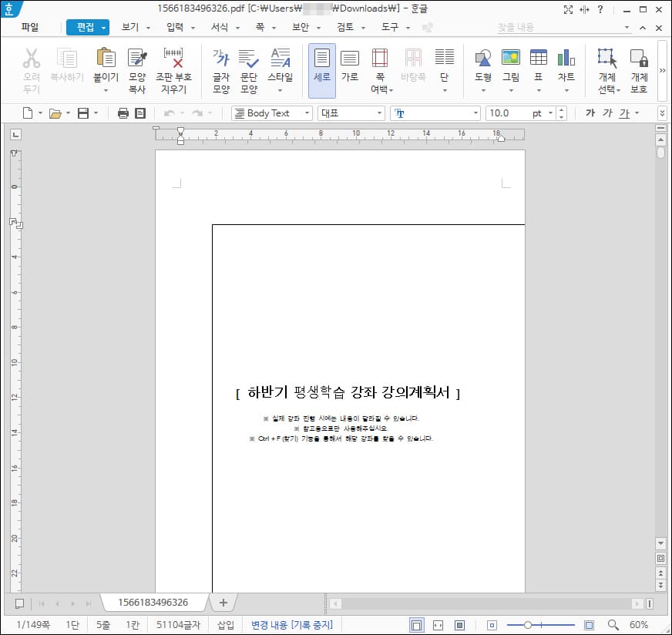Screen dimensions: 672x635
Task: Open the 보기 (View) menu
Action: point(131,26)
